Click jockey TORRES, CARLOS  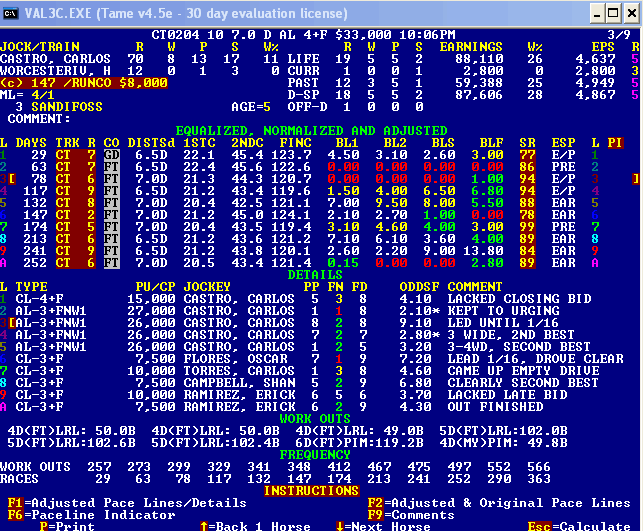coord(239,371)
